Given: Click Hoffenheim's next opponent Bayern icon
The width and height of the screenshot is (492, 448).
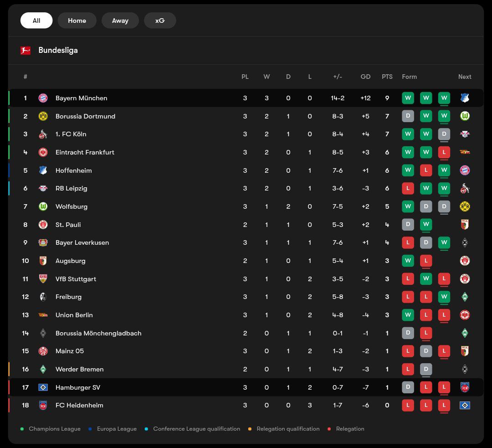Looking at the screenshot, I should pyautogui.click(x=465, y=170).
